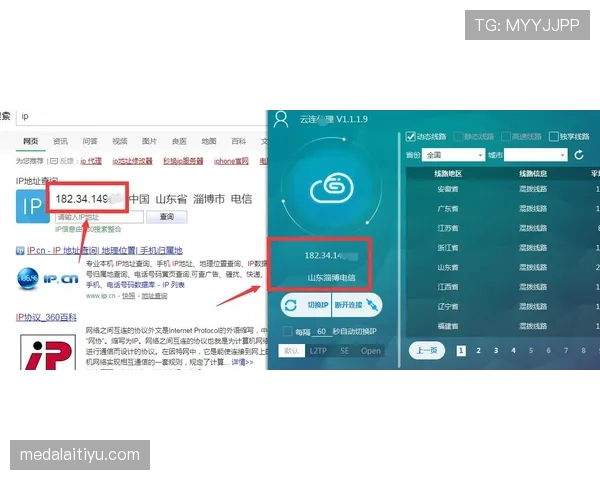The width and height of the screenshot is (600, 480).
Task: Switch to 资讯 search tab
Action: point(60,141)
